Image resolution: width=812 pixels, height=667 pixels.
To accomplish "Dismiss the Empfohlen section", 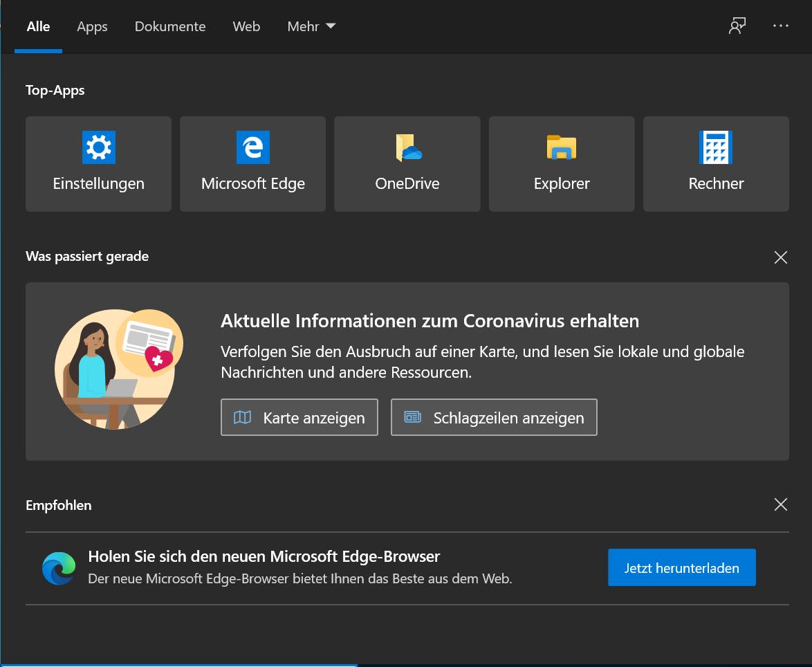I will (x=780, y=504).
